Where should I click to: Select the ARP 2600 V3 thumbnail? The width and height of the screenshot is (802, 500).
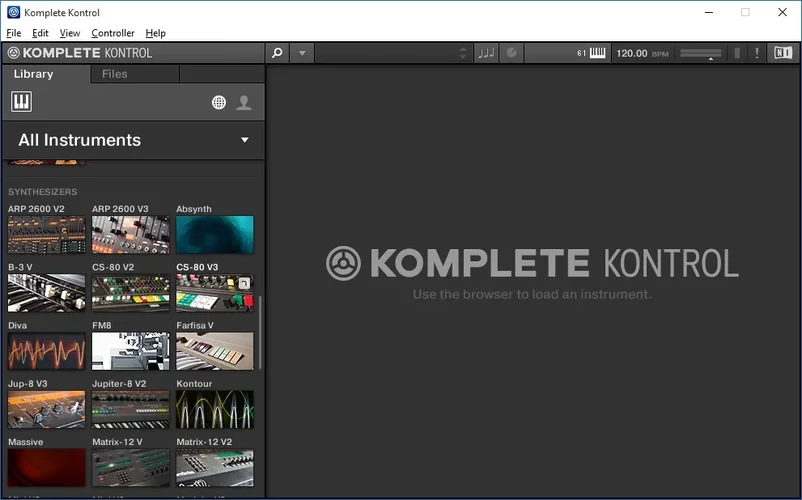pos(130,234)
